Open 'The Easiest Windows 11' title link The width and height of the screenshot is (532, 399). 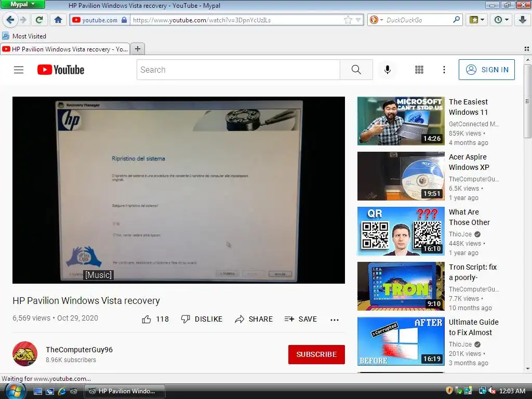tap(468, 107)
